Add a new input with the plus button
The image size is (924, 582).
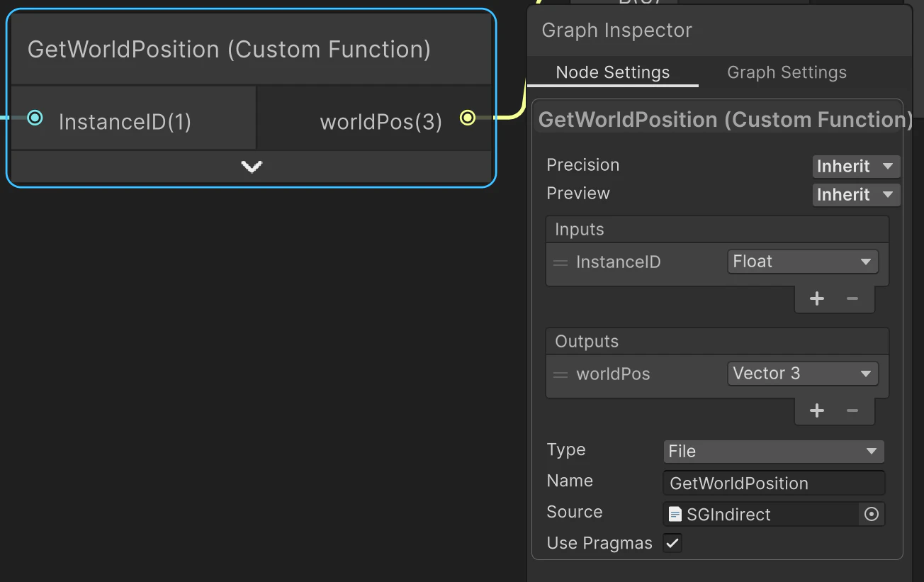point(817,298)
